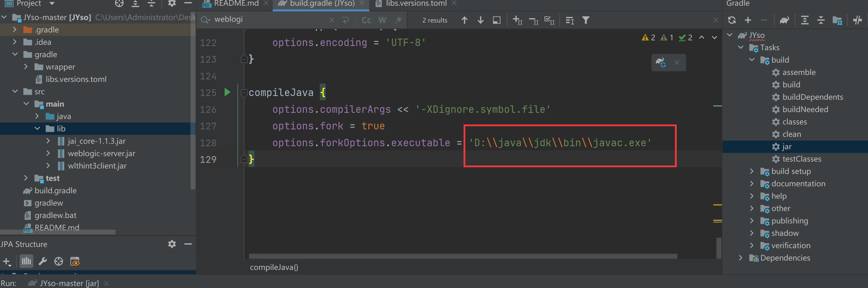Go to previous search occurrence arrow
Viewport: 868px width, 288px height.
[x=464, y=20]
